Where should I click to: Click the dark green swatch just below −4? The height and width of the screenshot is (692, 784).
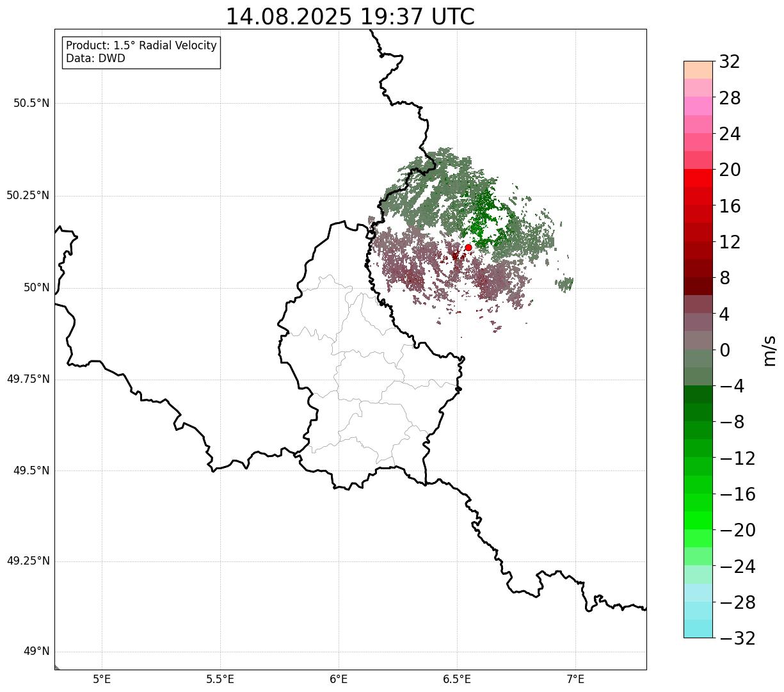click(698, 394)
